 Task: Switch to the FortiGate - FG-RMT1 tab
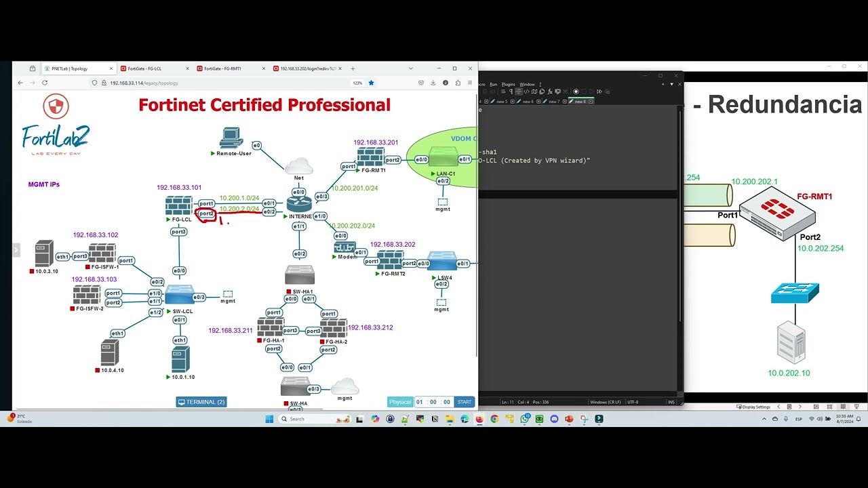[x=231, y=68]
